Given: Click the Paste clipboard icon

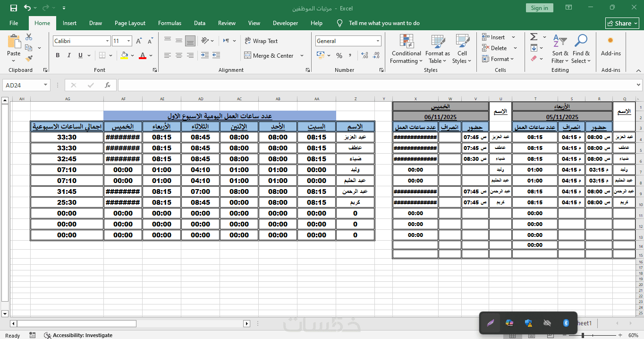Looking at the screenshot, I should tap(14, 41).
